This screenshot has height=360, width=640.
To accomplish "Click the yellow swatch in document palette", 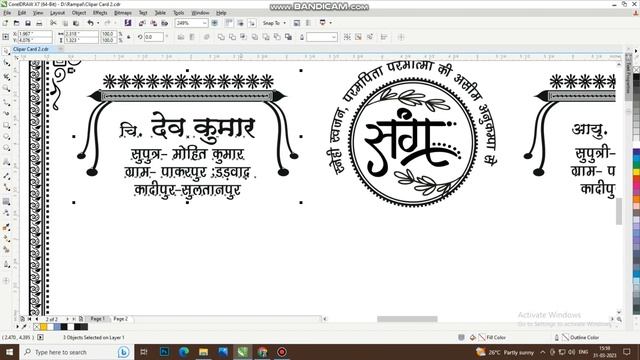I will (x=43, y=327).
